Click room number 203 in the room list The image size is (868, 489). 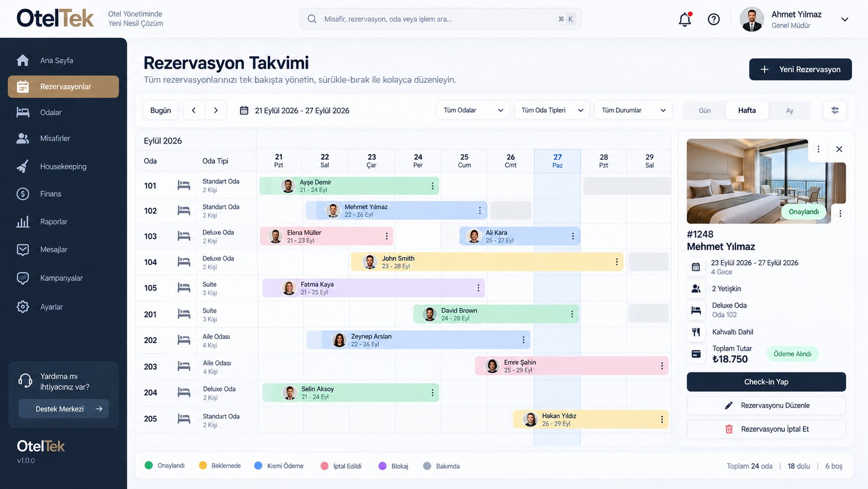coord(151,367)
